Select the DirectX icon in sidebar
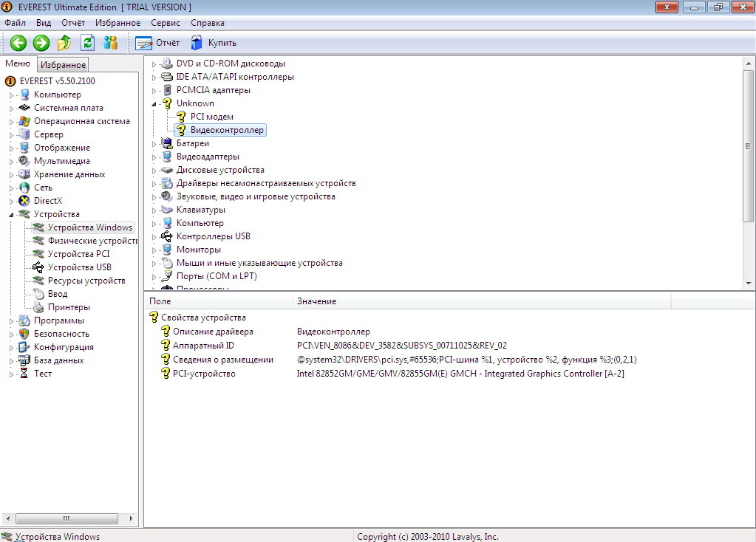 tap(24, 201)
